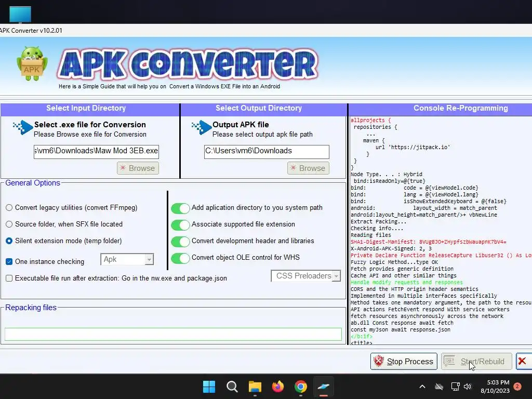Check Executable file run after extraction
532x399 pixels.
click(x=9, y=278)
